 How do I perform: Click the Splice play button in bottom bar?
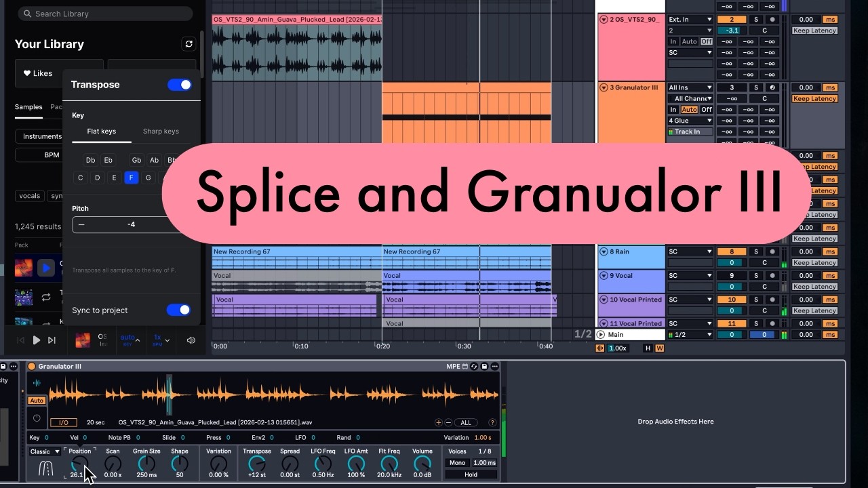point(37,340)
